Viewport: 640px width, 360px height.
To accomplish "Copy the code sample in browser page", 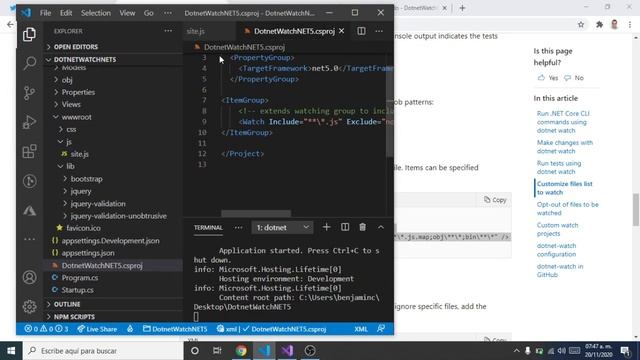I will click(495, 200).
